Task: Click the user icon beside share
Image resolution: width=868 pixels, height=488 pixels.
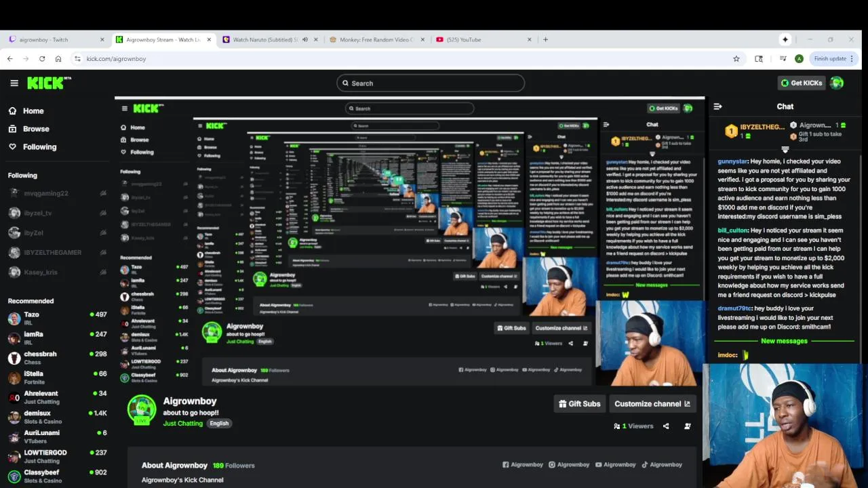Action: 688,426
